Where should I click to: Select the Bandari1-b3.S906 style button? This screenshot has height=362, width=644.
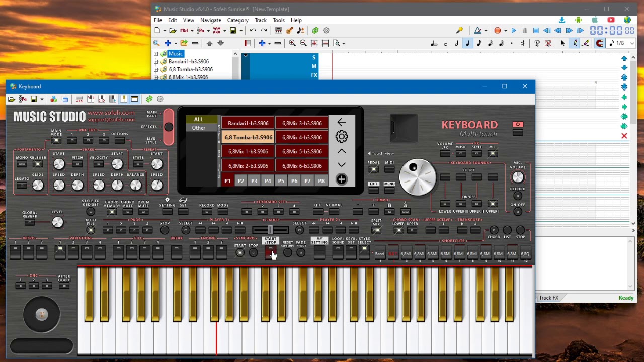(248, 123)
